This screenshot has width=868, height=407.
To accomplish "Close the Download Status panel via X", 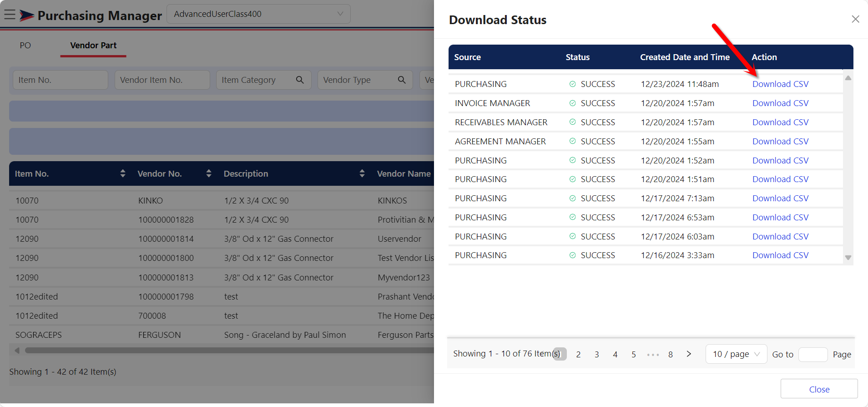I will pos(855,19).
